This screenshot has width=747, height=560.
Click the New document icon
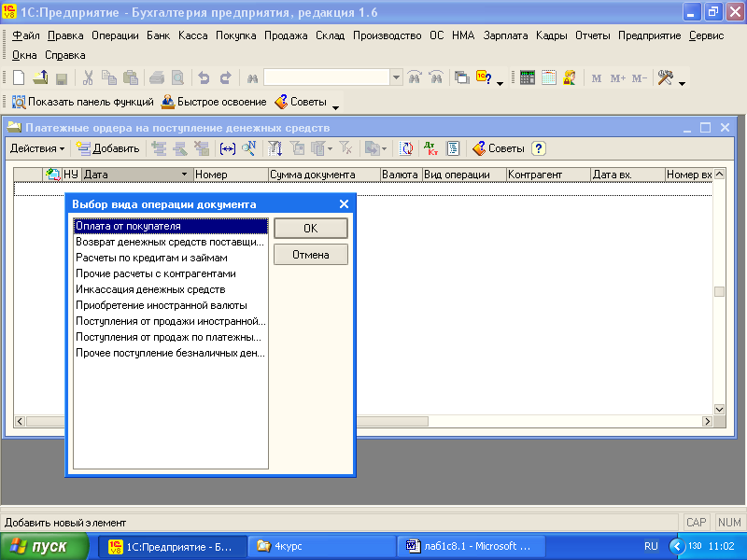pos(19,77)
